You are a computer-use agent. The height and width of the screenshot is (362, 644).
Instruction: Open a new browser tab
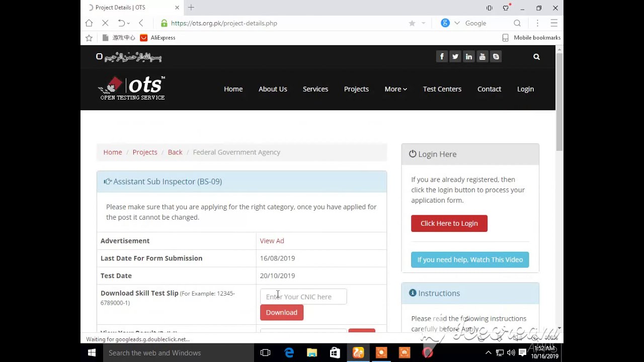point(191,8)
